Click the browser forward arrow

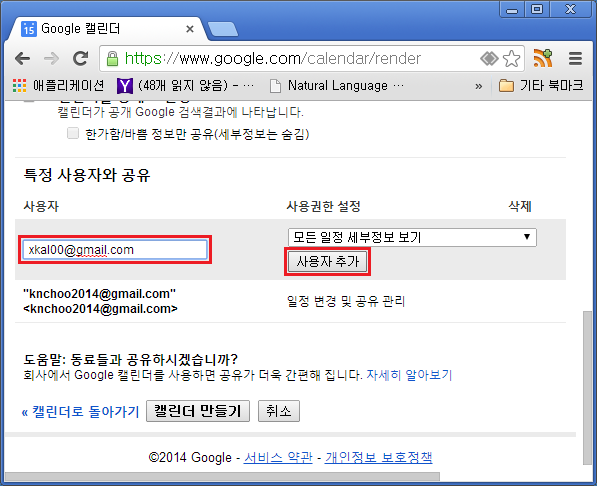(x=51, y=59)
